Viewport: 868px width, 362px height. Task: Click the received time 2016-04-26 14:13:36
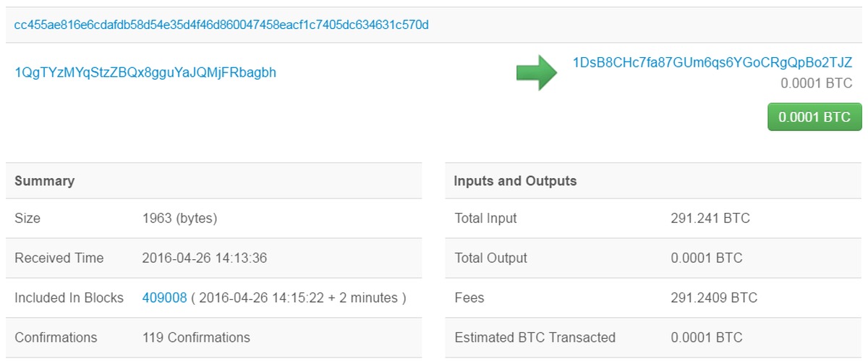coord(205,258)
